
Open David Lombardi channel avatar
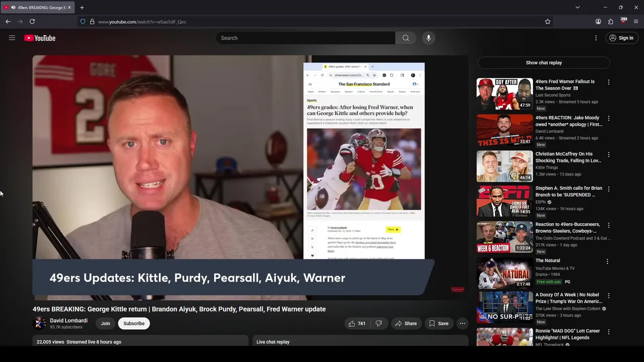click(x=40, y=324)
